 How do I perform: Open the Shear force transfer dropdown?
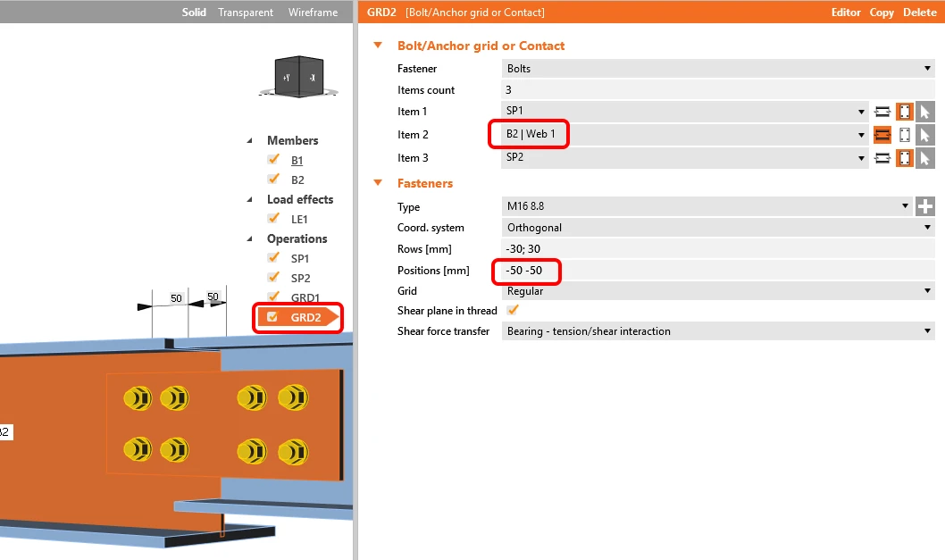point(718,331)
